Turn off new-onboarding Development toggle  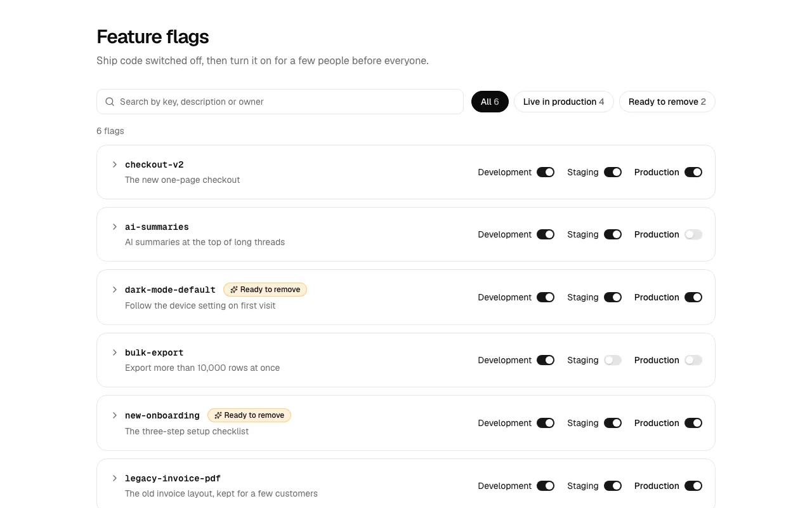[x=546, y=423]
